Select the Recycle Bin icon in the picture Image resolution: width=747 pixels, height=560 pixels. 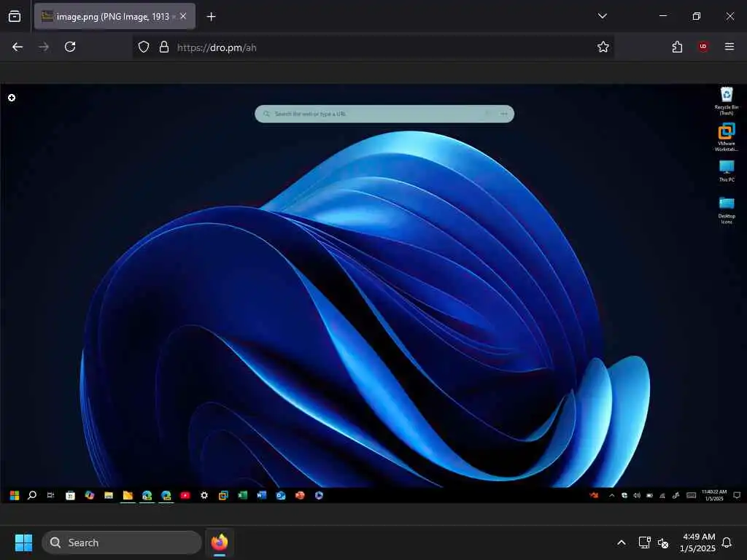[726, 101]
